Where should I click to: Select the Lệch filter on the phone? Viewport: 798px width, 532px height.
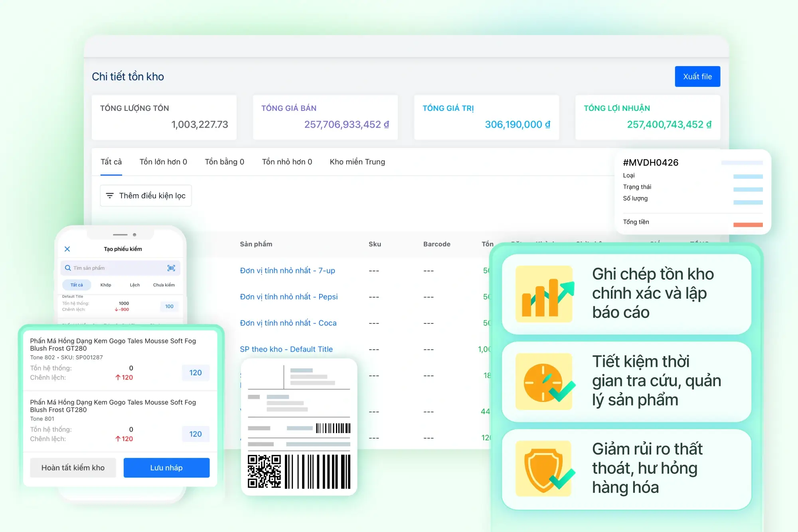pyautogui.click(x=135, y=285)
